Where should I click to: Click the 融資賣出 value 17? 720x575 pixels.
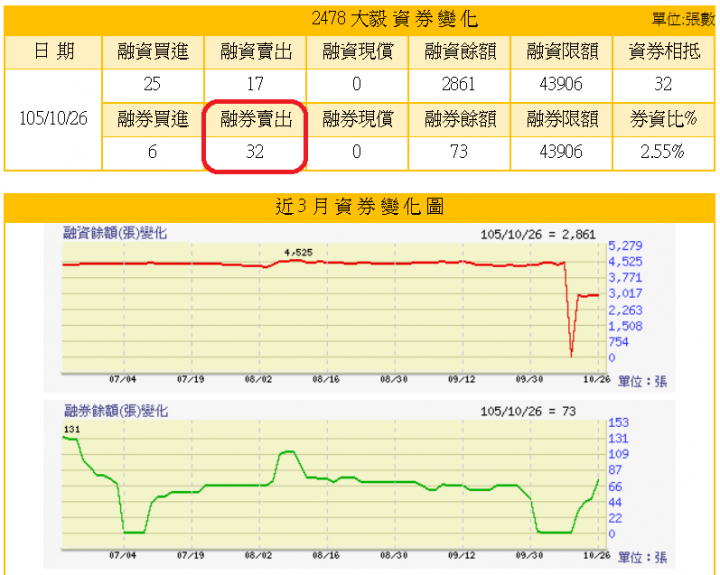pyautogui.click(x=255, y=84)
